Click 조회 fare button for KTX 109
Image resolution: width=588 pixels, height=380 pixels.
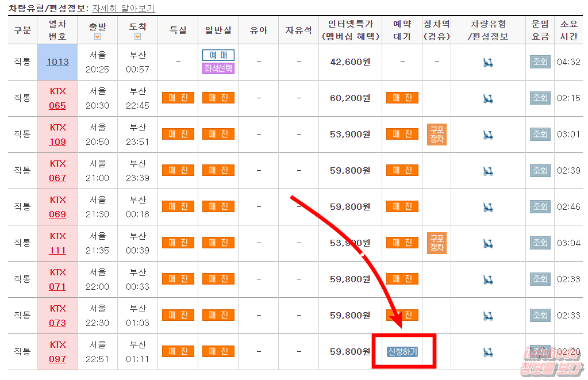(540, 134)
